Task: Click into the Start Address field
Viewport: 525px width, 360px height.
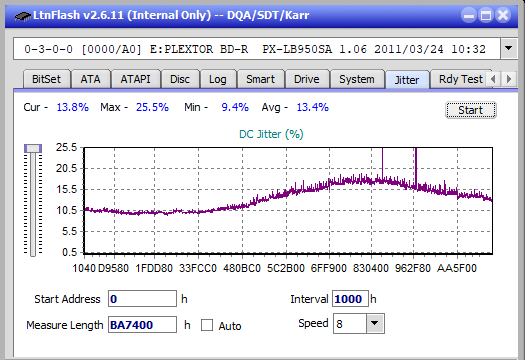Action: click(142, 299)
